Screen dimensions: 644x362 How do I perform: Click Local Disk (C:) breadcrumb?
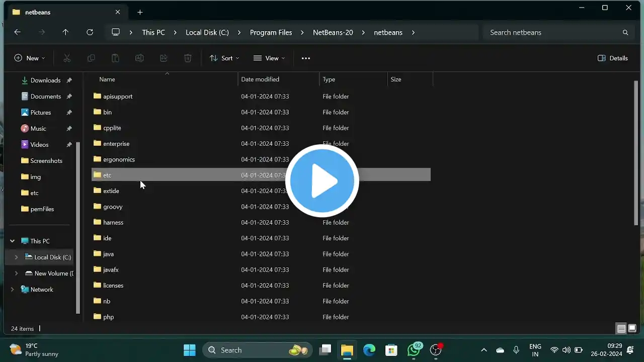coord(207,32)
